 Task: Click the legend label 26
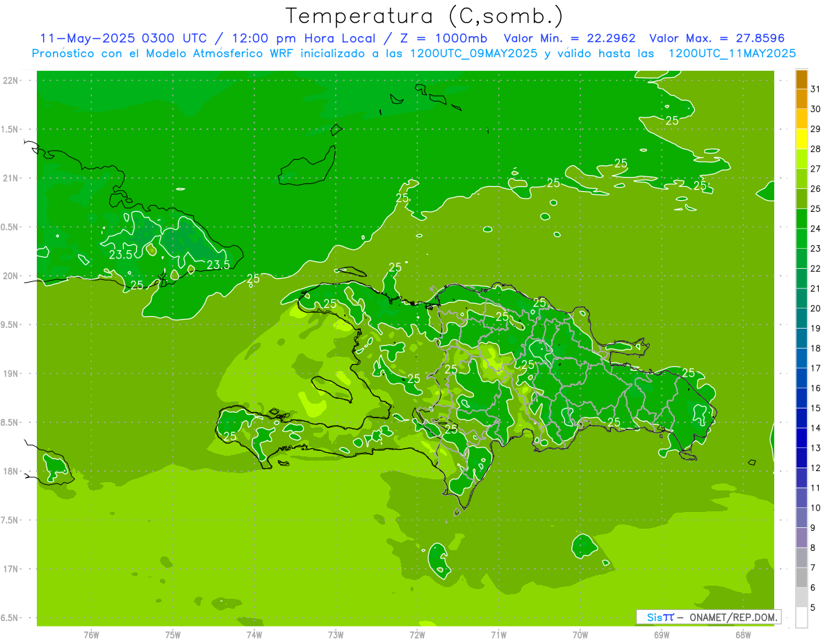[x=816, y=189]
